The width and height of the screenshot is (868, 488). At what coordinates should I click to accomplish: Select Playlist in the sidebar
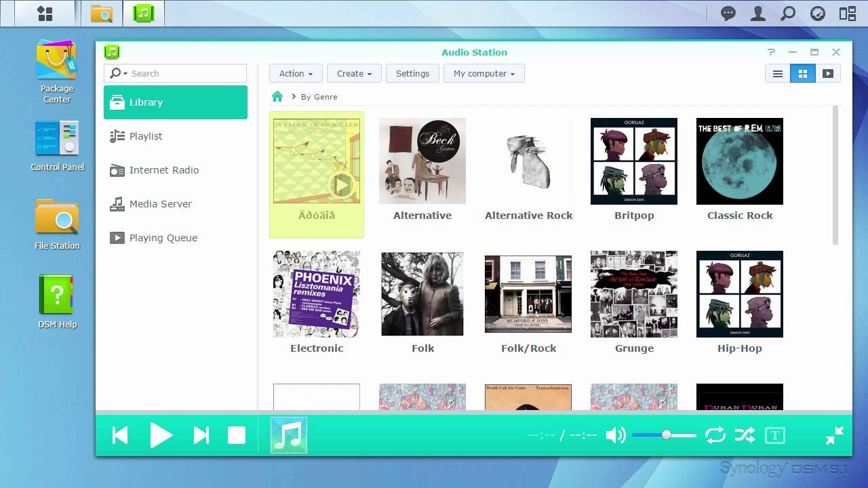click(x=176, y=136)
